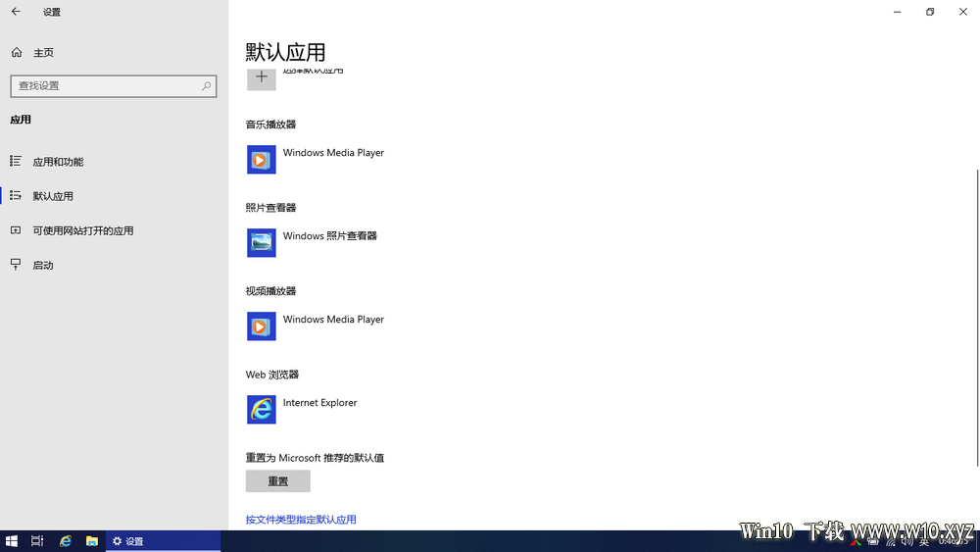Click the 应用 sidebar heading

[21, 120]
